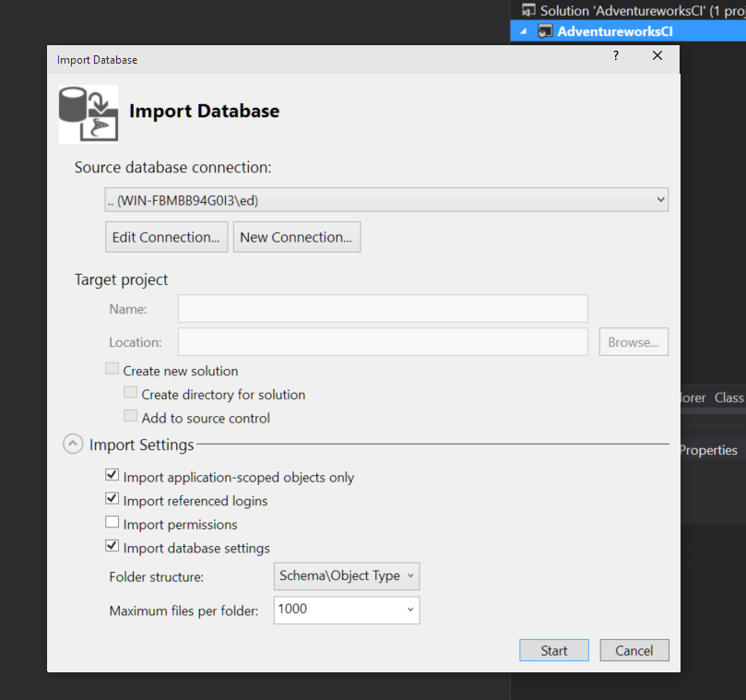Switch to the Class View tab

click(729, 397)
